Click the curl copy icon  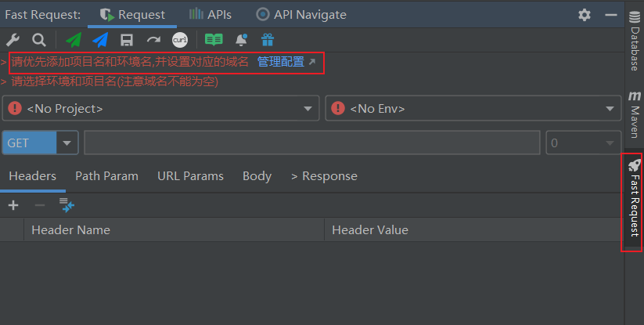tap(180, 40)
